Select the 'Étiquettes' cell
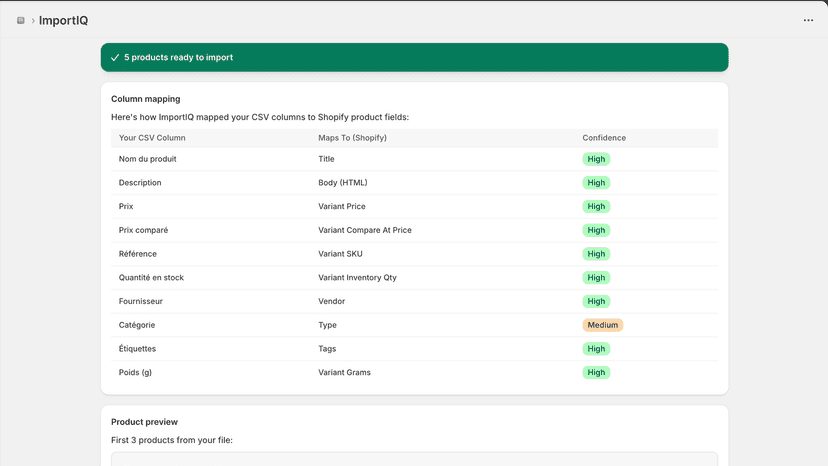The image size is (828, 466). pos(137,349)
